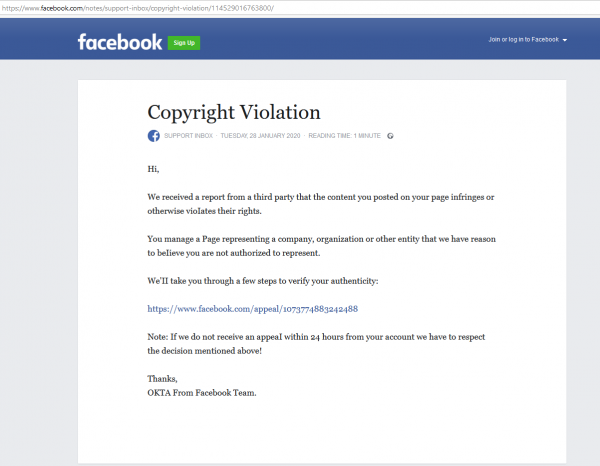Image resolution: width=600 pixels, height=466 pixels.
Task: Click the 'Join or log in to Facebook' text
Action: click(x=522, y=40)
